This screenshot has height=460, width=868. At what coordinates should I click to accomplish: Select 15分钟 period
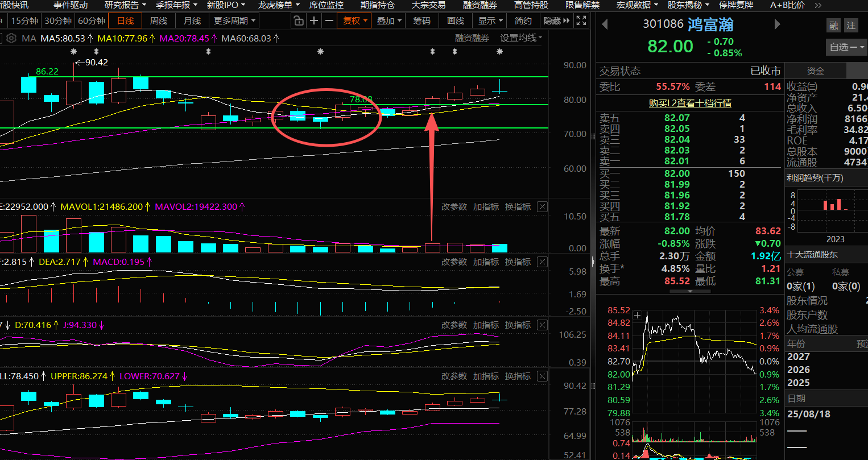24,21
